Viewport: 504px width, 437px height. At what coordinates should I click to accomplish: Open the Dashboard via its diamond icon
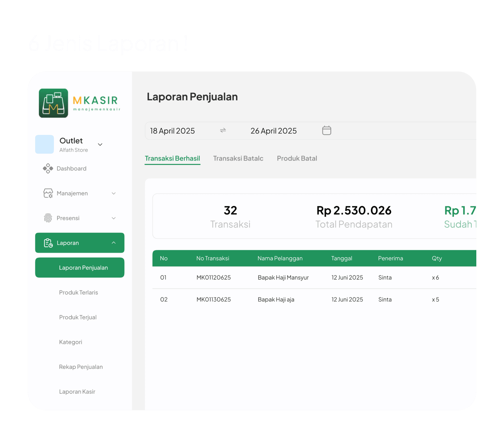click(48, 168)
